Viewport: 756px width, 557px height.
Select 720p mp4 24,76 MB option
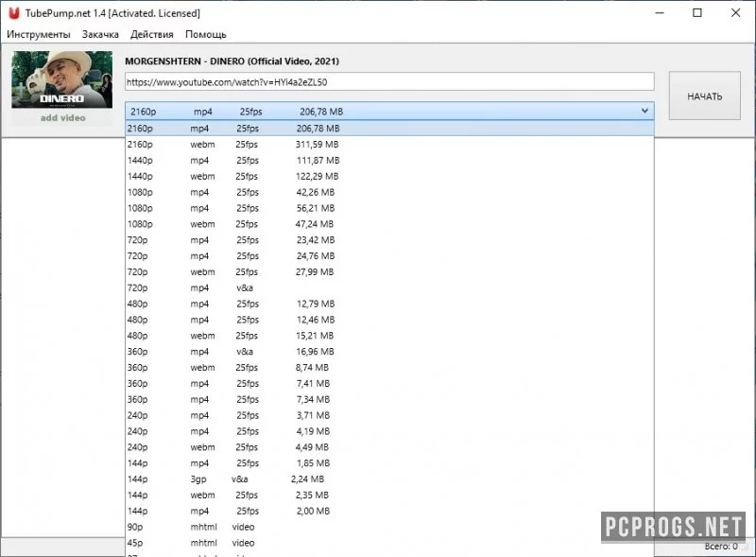pos(389,256)
